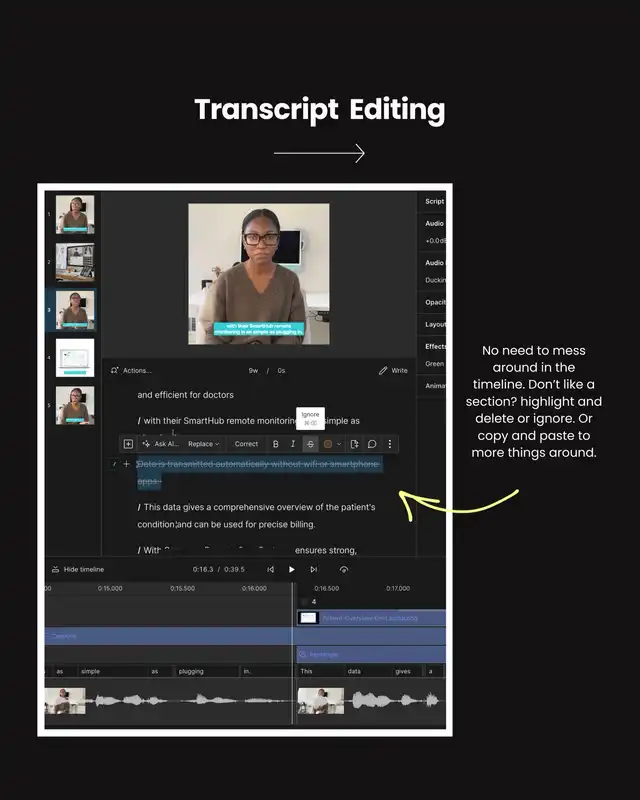This screenshot has height=800, width=640.
Task: Open the Actions menu
Action: 131,370
